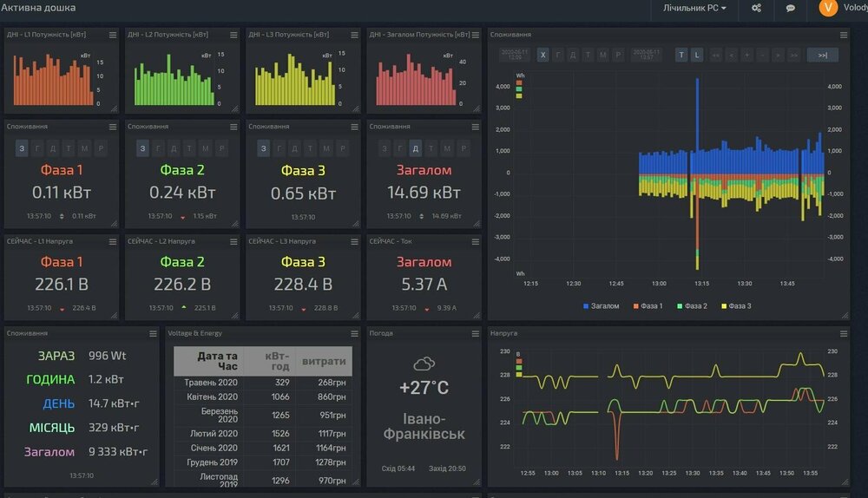Jump to latest data with >>| button
The width and height of the screenshot is (868, 498).
pos(822,55)
